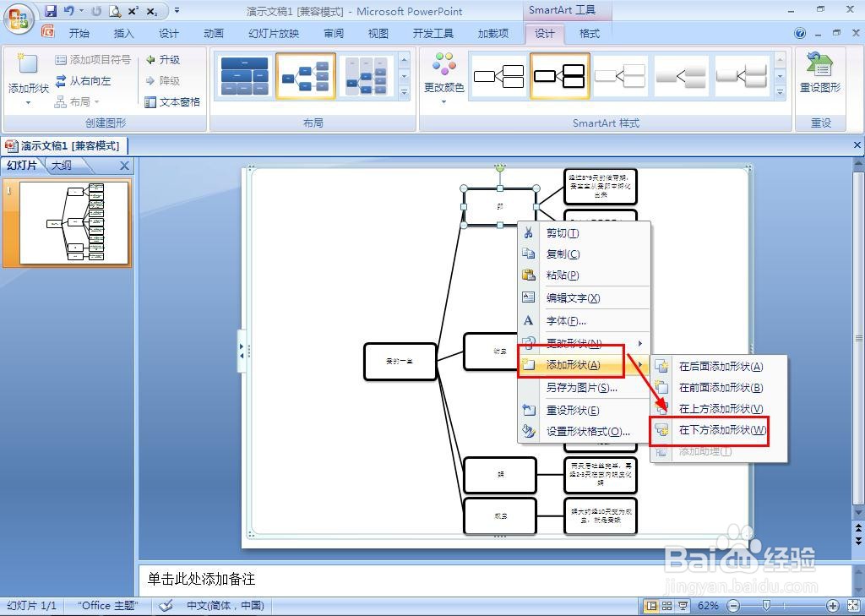Choose Font (字体) in context menu
The width and height of the screenshot is (865, 616).
[585, 321]
